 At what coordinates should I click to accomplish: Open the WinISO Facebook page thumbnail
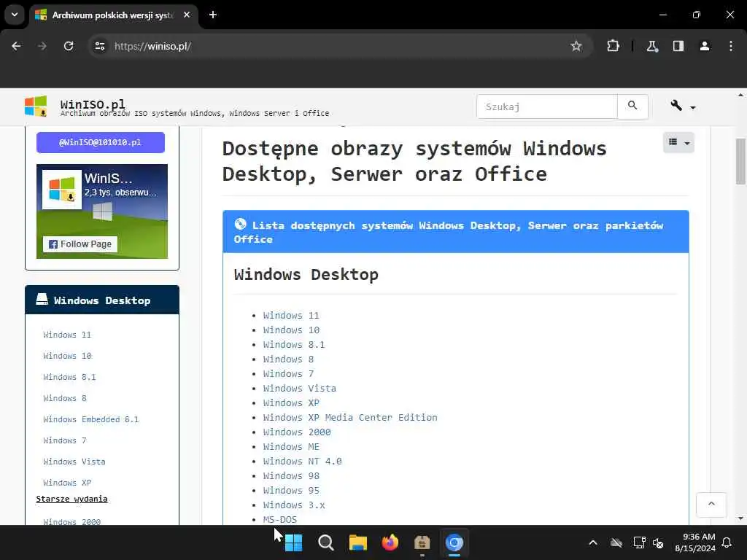(x=62, y=190)
